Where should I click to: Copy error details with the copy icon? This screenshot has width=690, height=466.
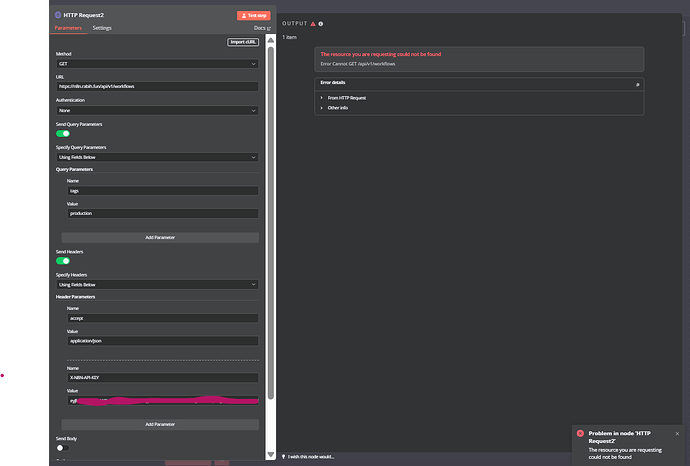click(x=637, y=82)
